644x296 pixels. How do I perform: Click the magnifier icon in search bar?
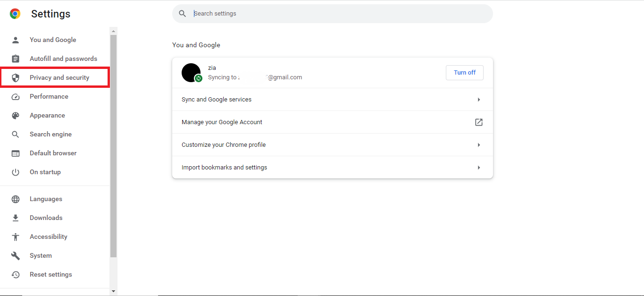tap(183, 14)
